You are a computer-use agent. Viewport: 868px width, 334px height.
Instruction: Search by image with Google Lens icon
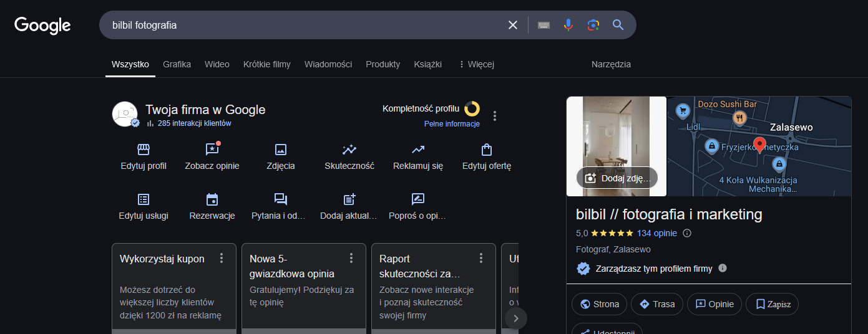(593, 25)
